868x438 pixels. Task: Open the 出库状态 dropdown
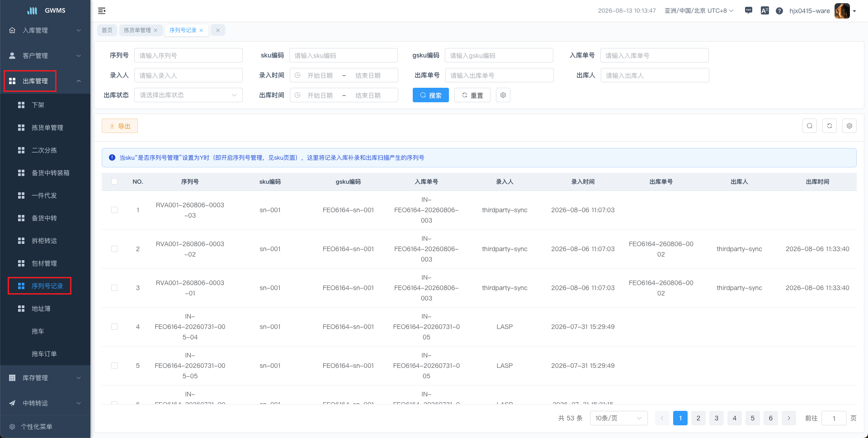point(189,95)
